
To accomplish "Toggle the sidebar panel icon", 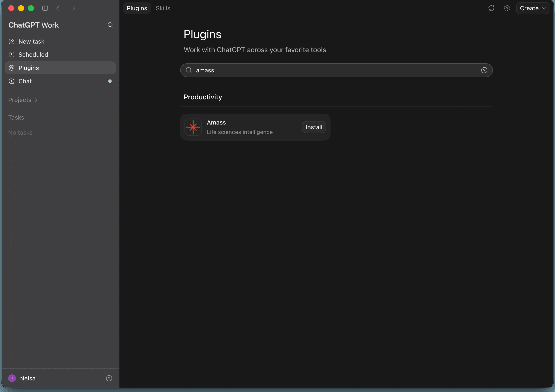I will pyautogui.click(x=45, y=8).
